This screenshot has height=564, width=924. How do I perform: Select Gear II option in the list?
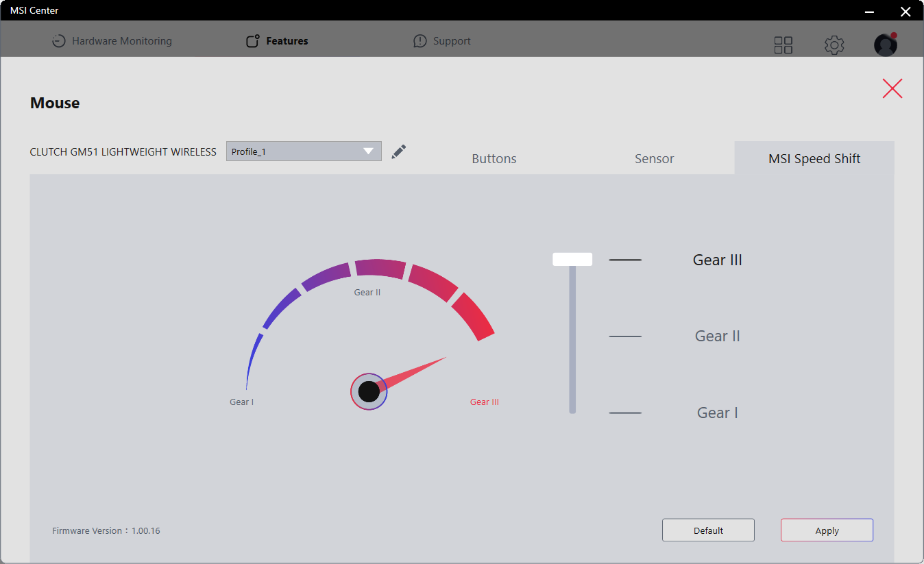click(718, 336)
